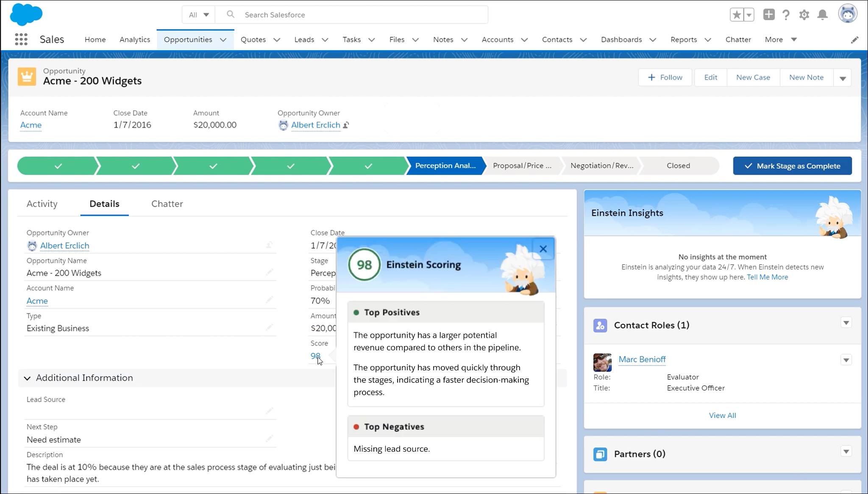Viewport: 868px width, 494px height.
Task: Edit Type field pencil icon
Action: (x=269, y=327)
